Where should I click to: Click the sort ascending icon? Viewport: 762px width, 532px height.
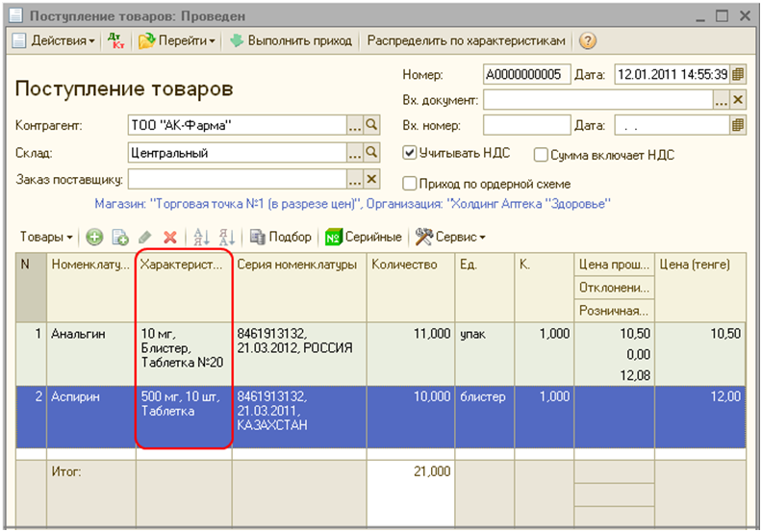pyautogui.click(x=201, y=237)
